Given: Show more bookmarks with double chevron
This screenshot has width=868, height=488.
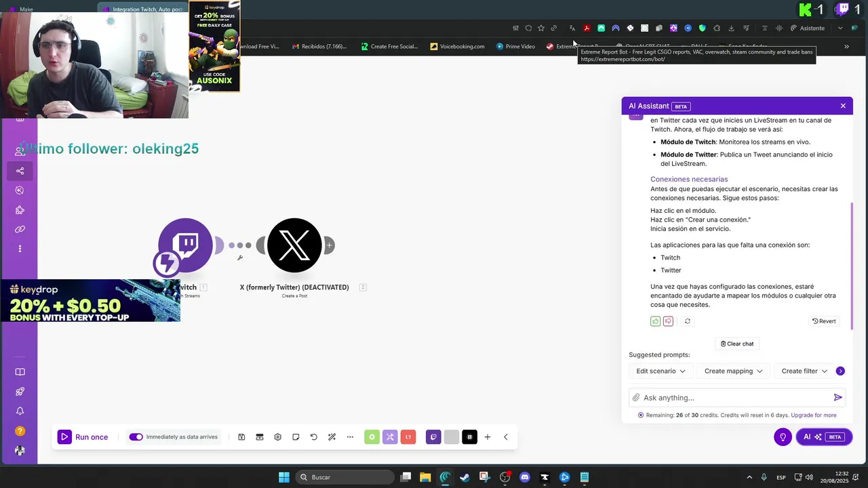Looking at the screenshot, I should point(846,47).
